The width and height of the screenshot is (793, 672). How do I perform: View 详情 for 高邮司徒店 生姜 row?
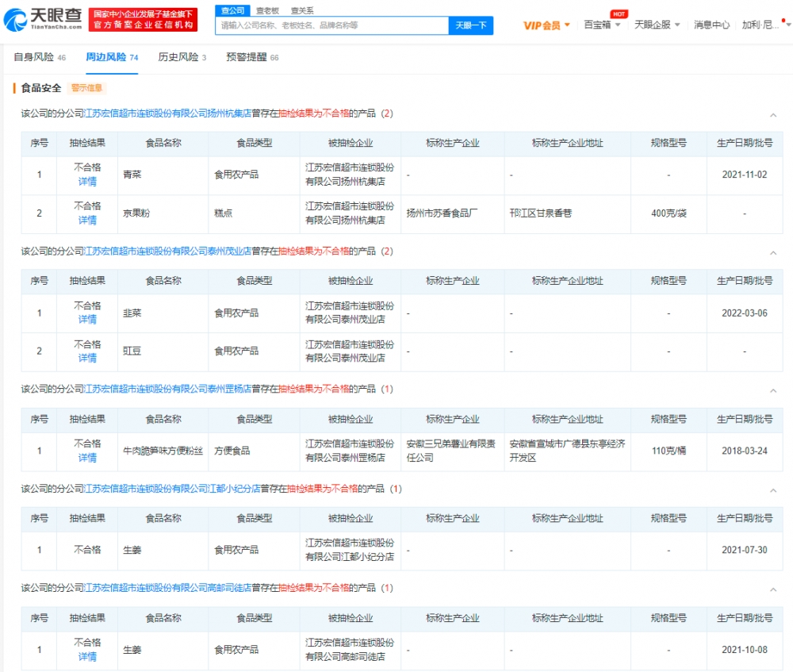pyautogui.click(x=87, y=657)
